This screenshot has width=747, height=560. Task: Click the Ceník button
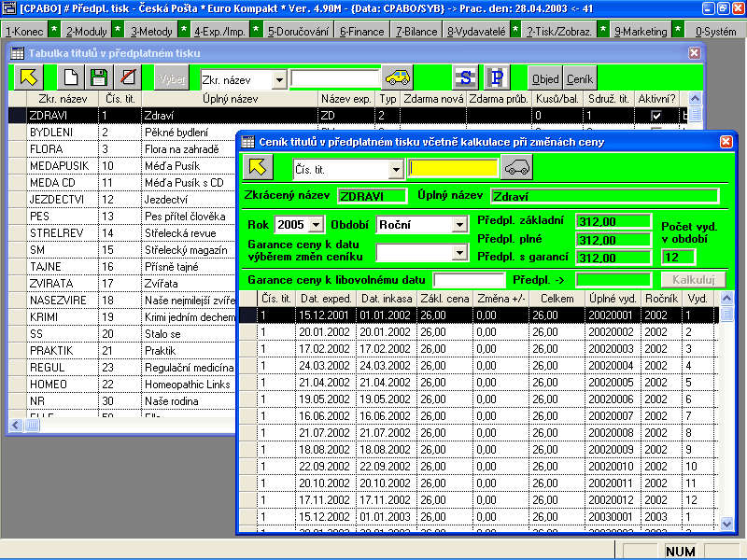tap(579, 79)
